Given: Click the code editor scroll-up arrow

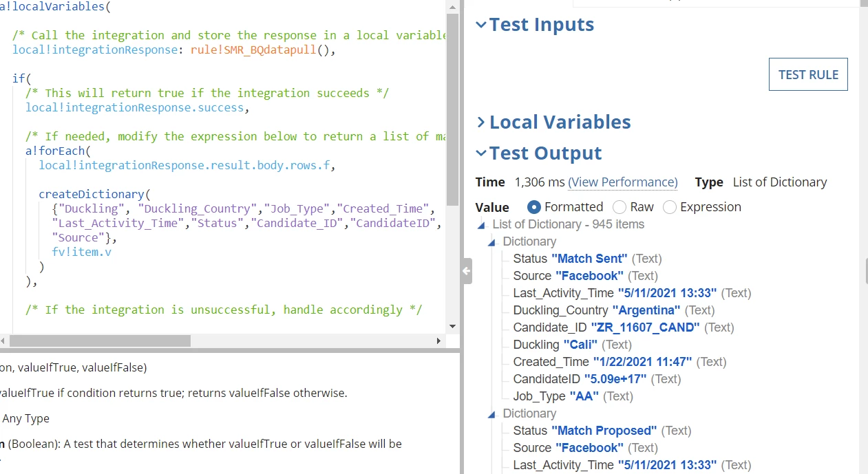Looking at the screenshot, I should pos(452,7).
